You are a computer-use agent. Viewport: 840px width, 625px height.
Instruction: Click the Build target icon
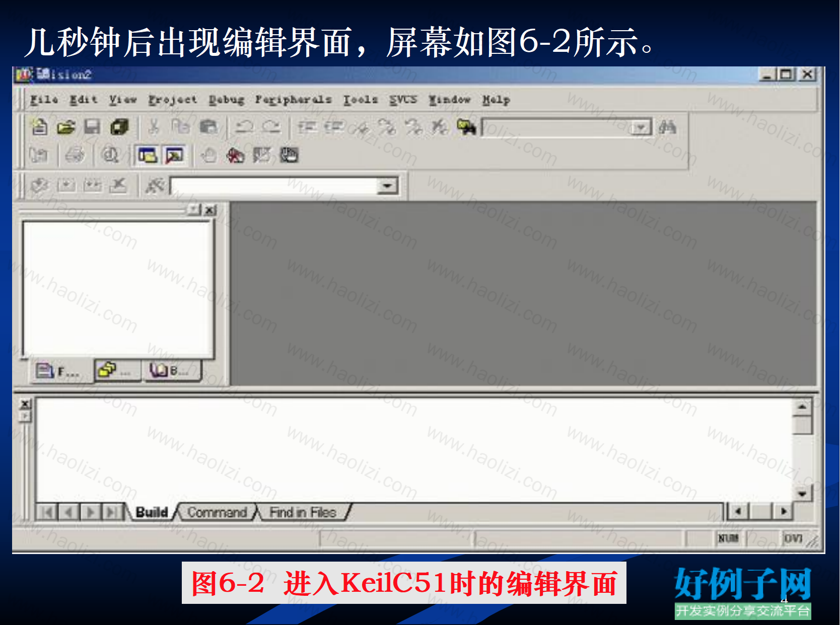tap(66, 185)
